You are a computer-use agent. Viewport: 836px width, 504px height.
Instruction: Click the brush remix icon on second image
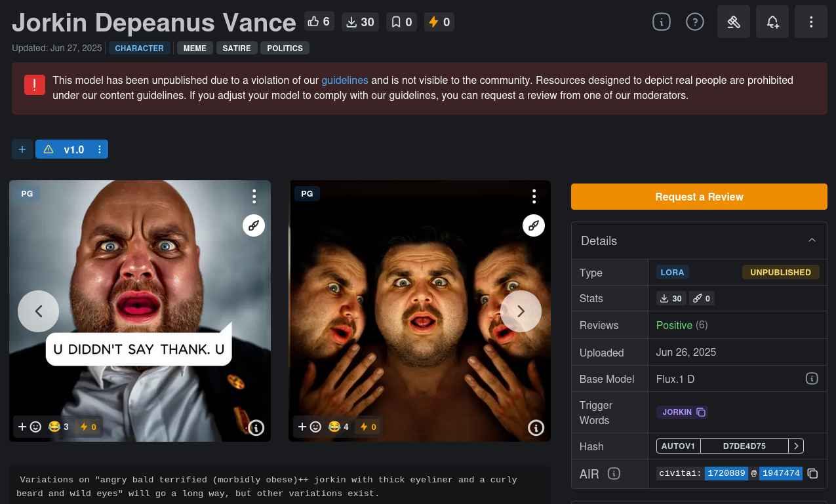(534, 225)
